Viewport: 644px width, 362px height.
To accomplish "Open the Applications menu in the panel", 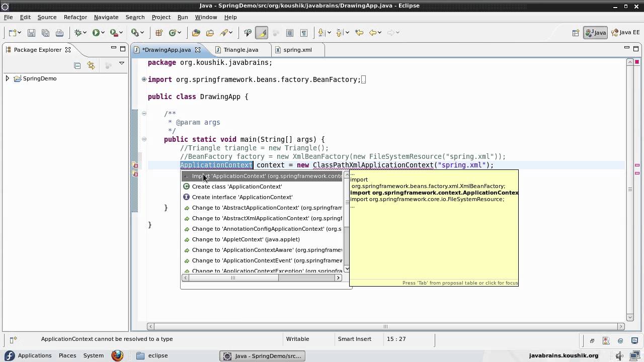I will tap(29, 355).
